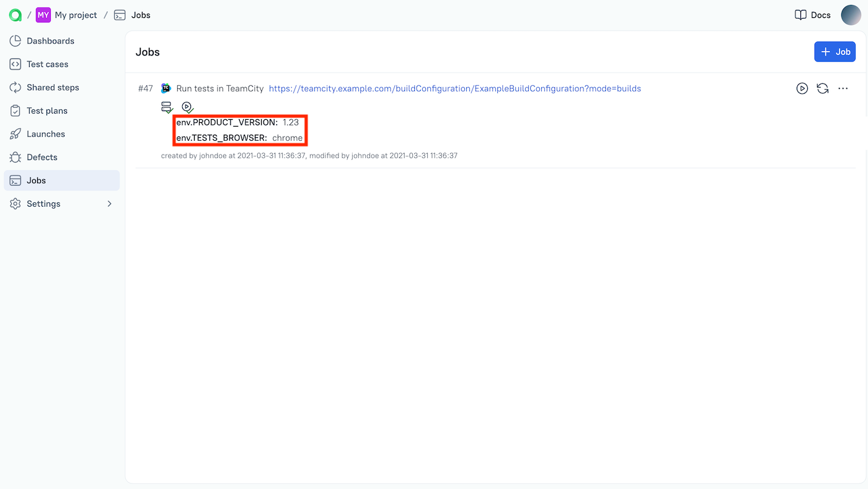This screenshot has height=489, width=868.
Task: Open the TeamCity build configuration link
Action: point(454,88)
